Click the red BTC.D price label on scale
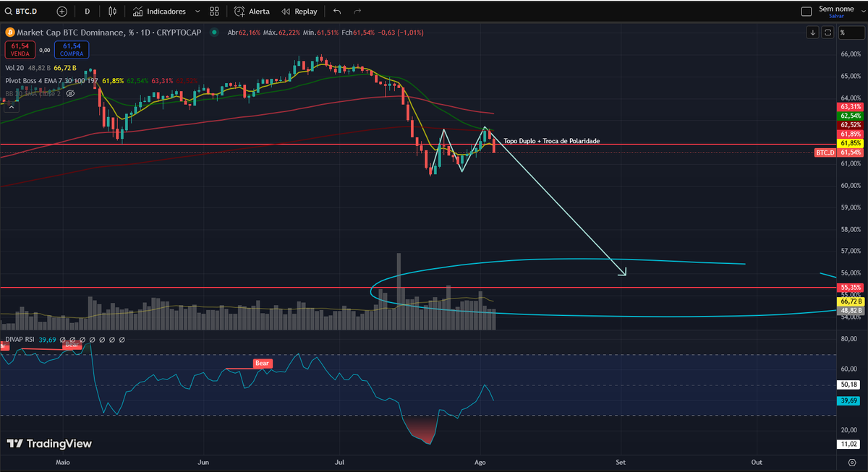868x472 pixels. 825,153
